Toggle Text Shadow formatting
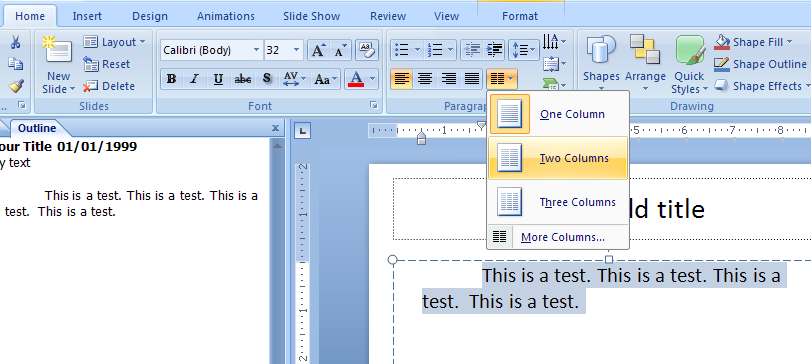The height and width of the screenshot is (364, 811). tap(266, 79)
